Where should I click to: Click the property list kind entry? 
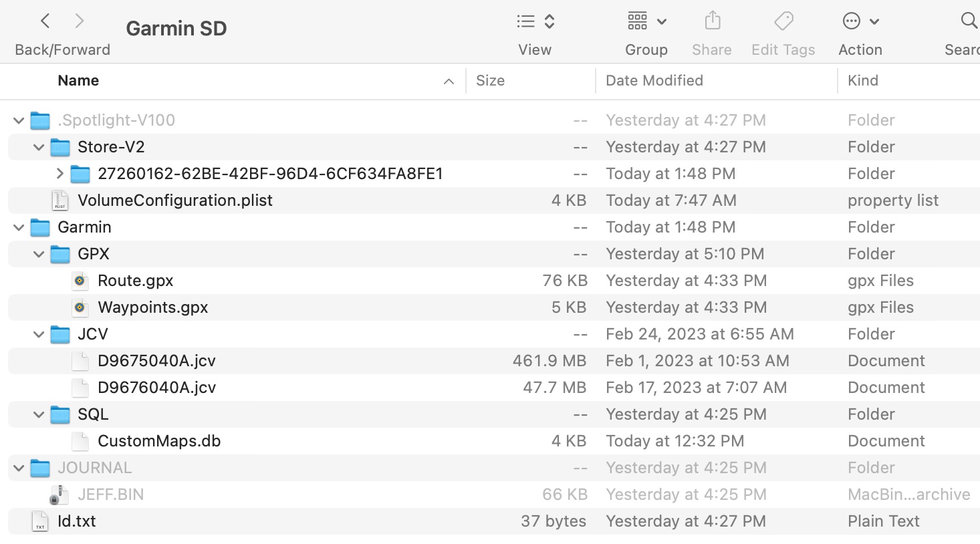[x=893, y=200]
